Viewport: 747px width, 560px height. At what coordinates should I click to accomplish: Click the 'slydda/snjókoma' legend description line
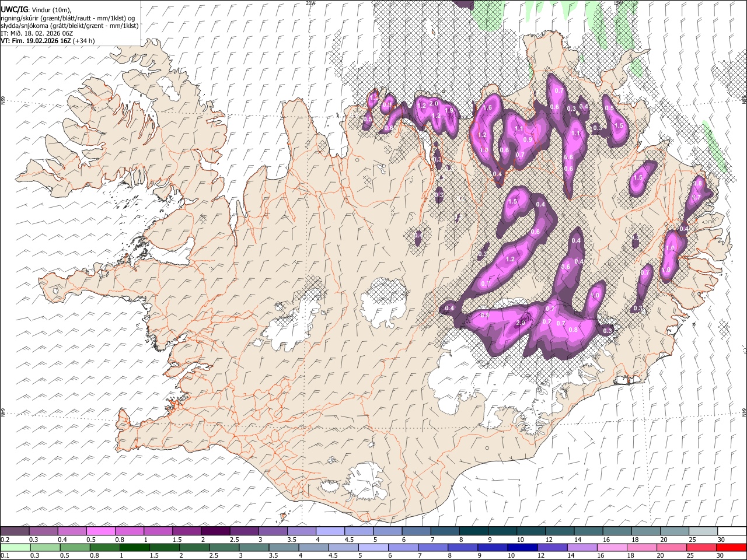pyautogui.click(x=69, y=26)
